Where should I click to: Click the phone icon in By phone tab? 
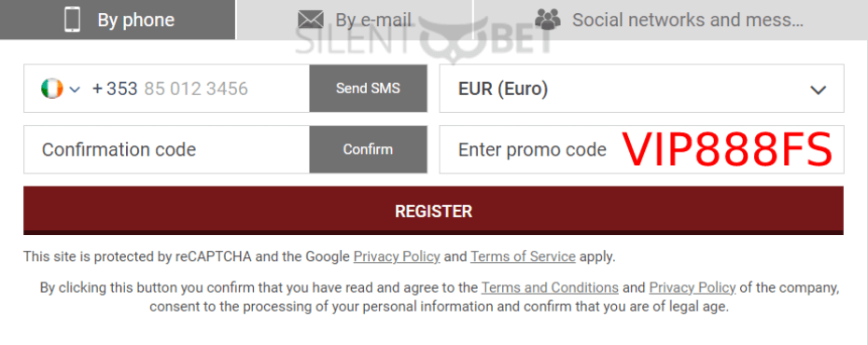73,20
